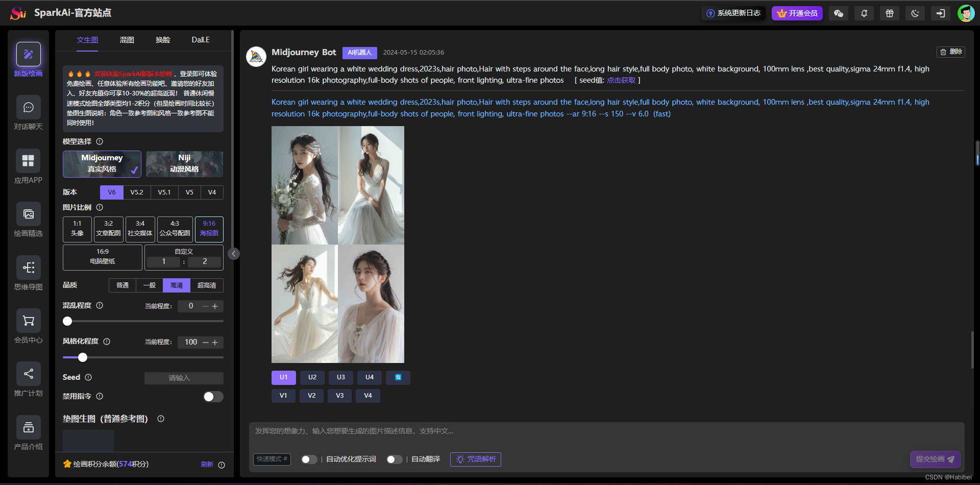Click 点击获取 to get seed value
The width and height of the screenshot is (980, 485).
pos(621,80)
